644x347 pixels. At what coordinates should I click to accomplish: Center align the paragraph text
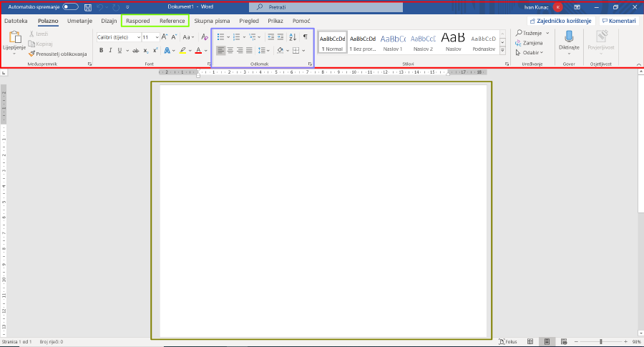pos(230,51)
